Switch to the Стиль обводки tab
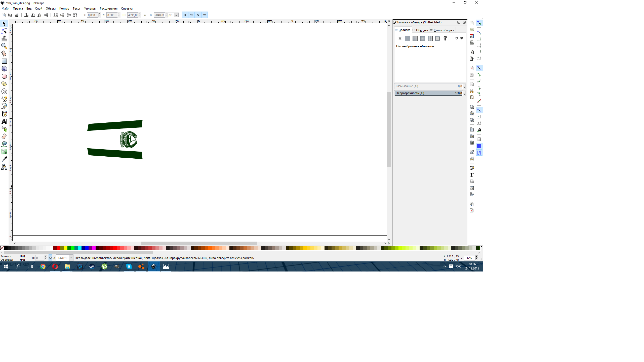644x362 pixels. (442, 30)
